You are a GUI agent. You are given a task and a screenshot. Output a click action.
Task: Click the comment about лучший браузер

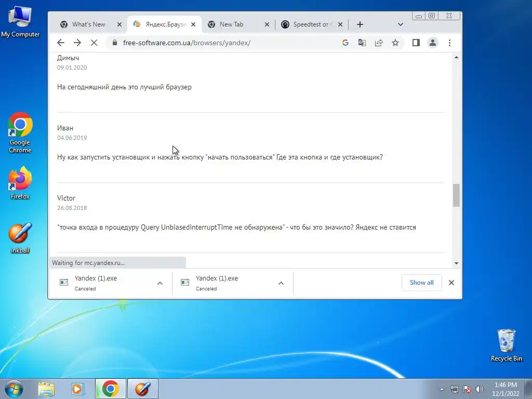click(124, 87)
